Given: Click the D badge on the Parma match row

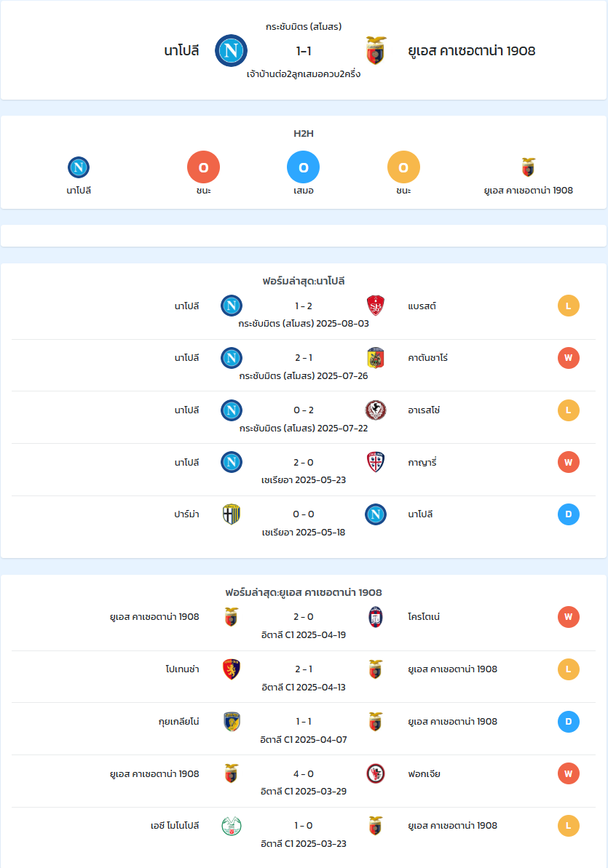Looking at the screenshot, I should coord(569,514).
